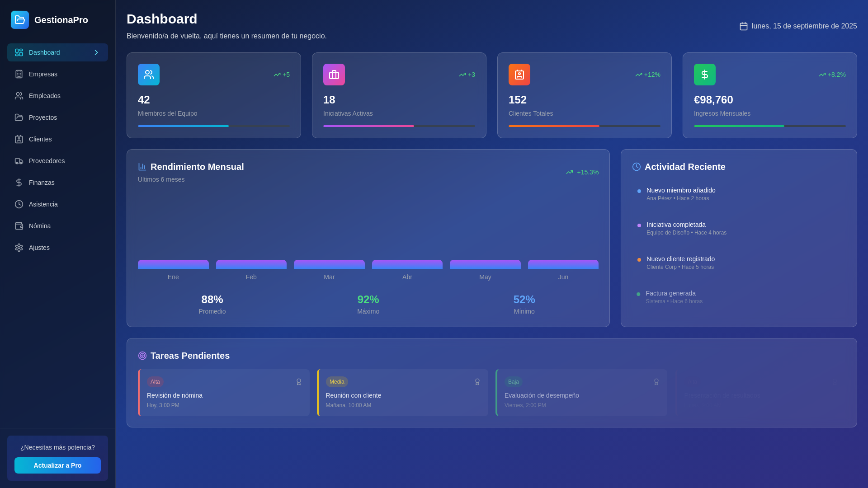Navigate to Proveedores

pos(57,161)
